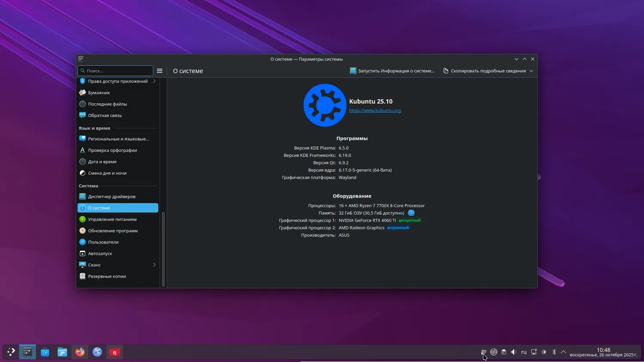This screenshot has height=362, width=644.
Task: Open the Application Launcher on the taskbar
Action: (11, 352)
